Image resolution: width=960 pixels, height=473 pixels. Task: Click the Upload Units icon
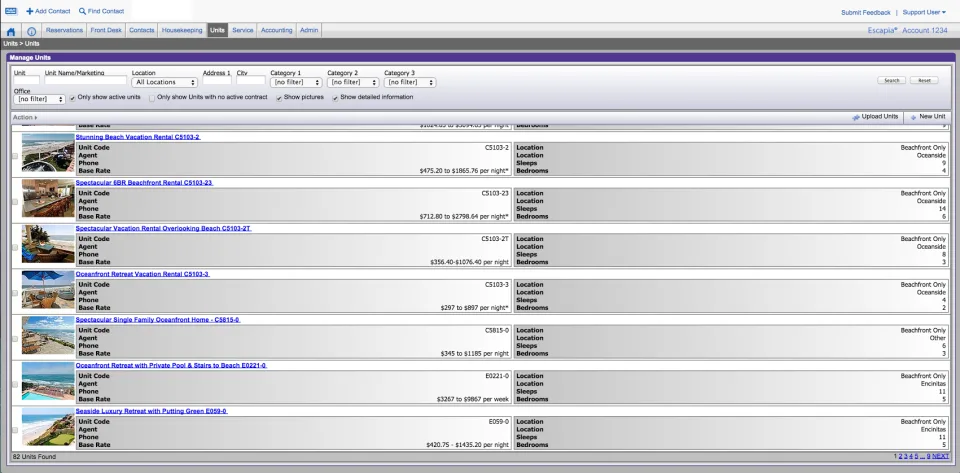856,117
